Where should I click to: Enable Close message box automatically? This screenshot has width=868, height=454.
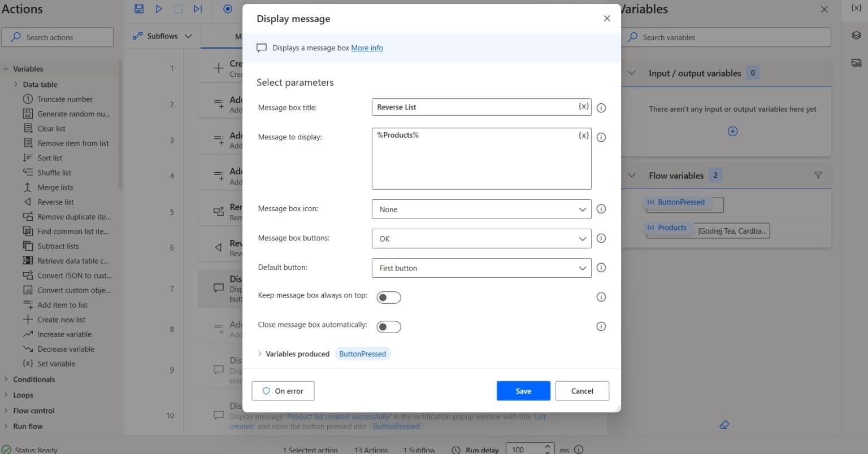388,326
